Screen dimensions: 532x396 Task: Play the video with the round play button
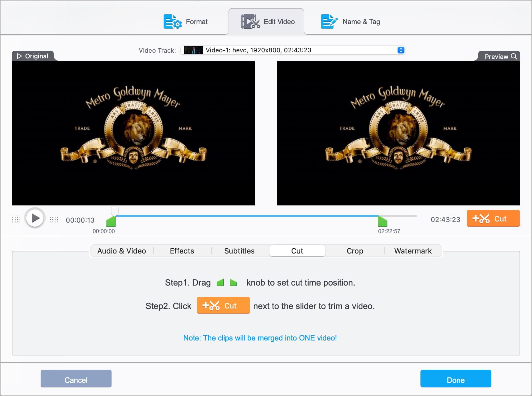click(35, 218)
